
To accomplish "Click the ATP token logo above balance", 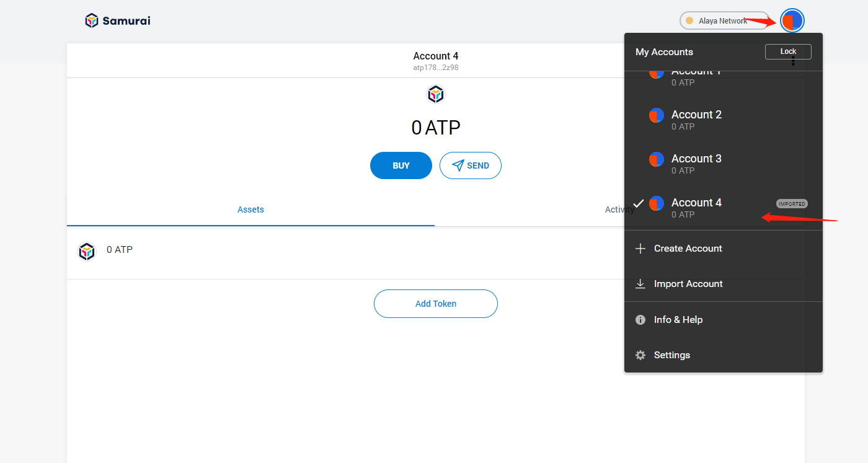I will click(436, 95).
